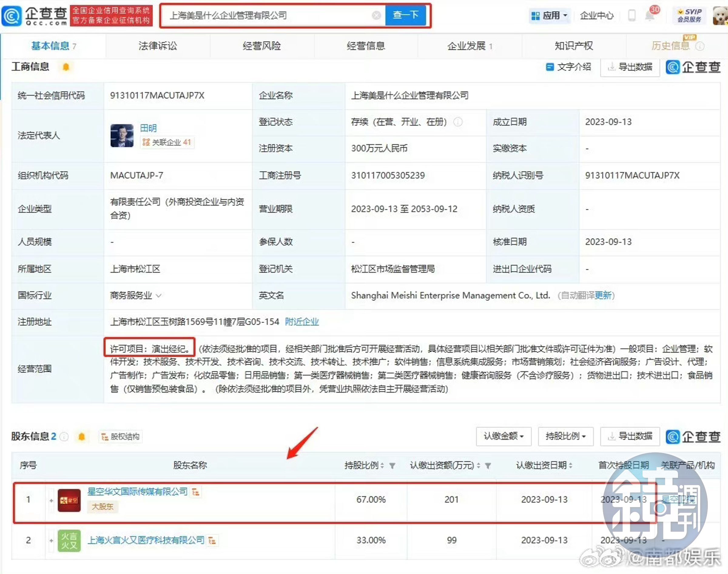Open 文字介绍 link

tap(568, 67)
